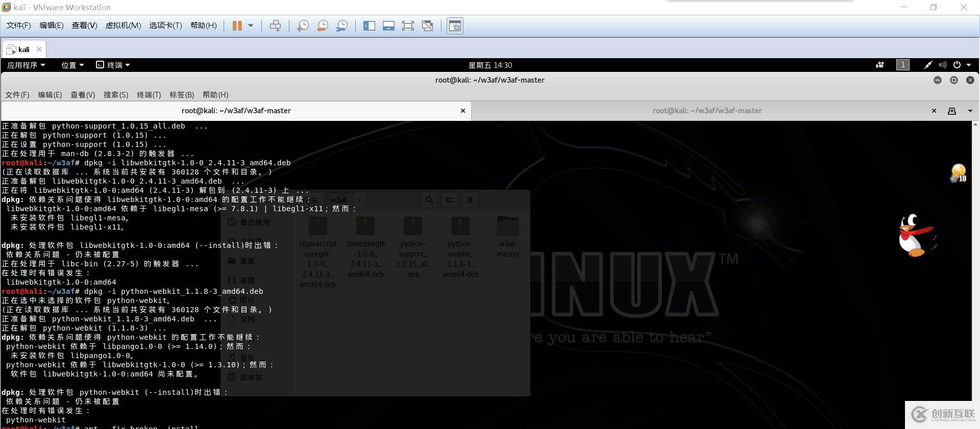Open VMware 查看(V) menu
Image resolution: width=980 pixels, height=429 pixels.
[84, 26]
